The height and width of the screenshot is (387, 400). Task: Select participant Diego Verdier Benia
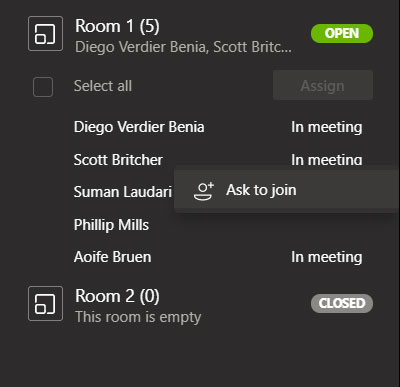(x=139, y=127)
